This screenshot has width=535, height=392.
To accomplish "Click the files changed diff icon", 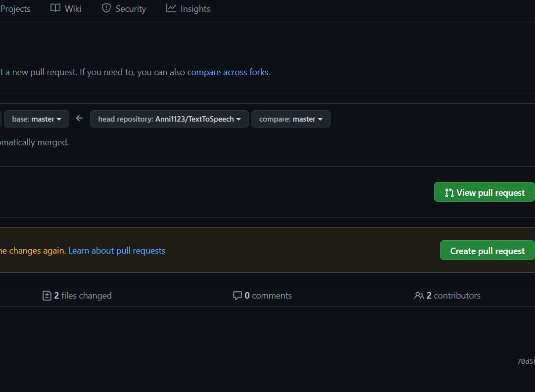I will (47, 296).
